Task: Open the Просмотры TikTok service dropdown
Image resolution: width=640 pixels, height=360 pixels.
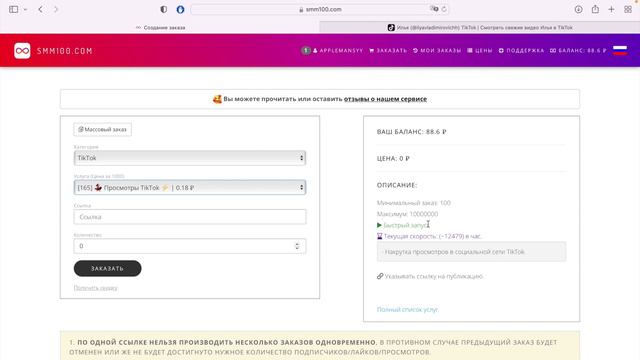Action: pos(190,187)
